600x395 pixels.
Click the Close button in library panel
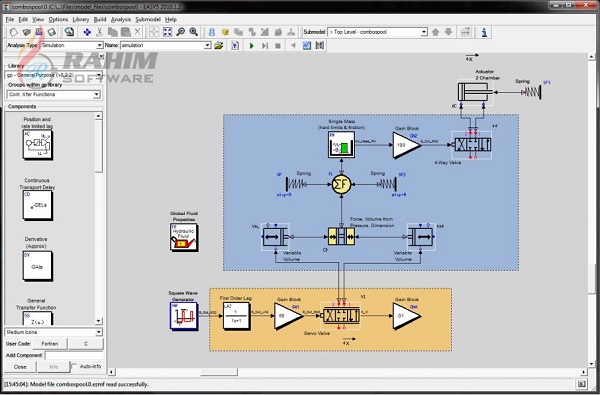click(x=20, y=367)
